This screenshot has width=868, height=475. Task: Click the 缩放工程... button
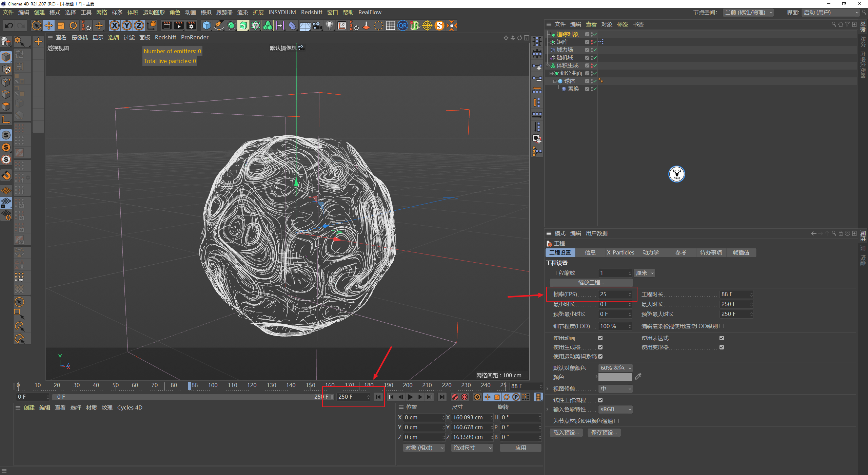point(591,282)
